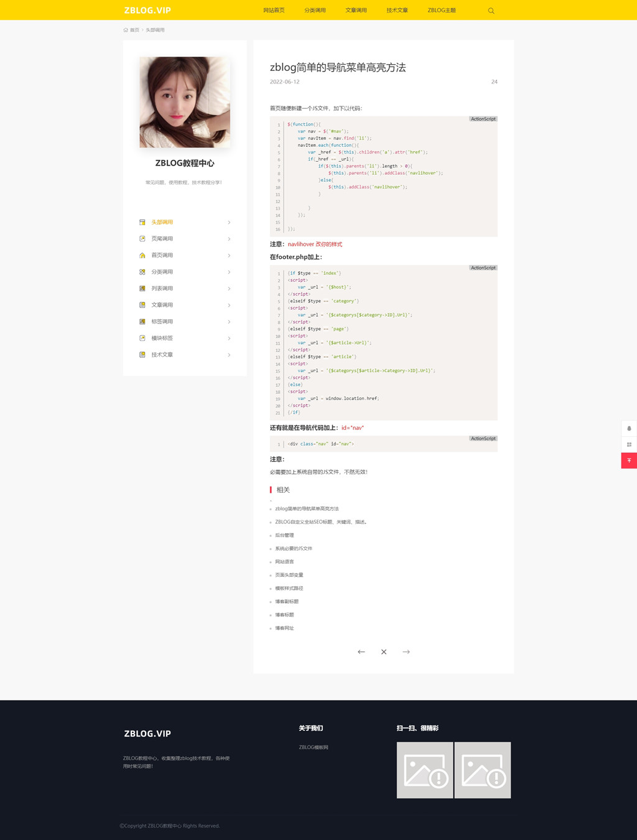
Task: Open related link 模板样式路径
Action: point(289,589)
